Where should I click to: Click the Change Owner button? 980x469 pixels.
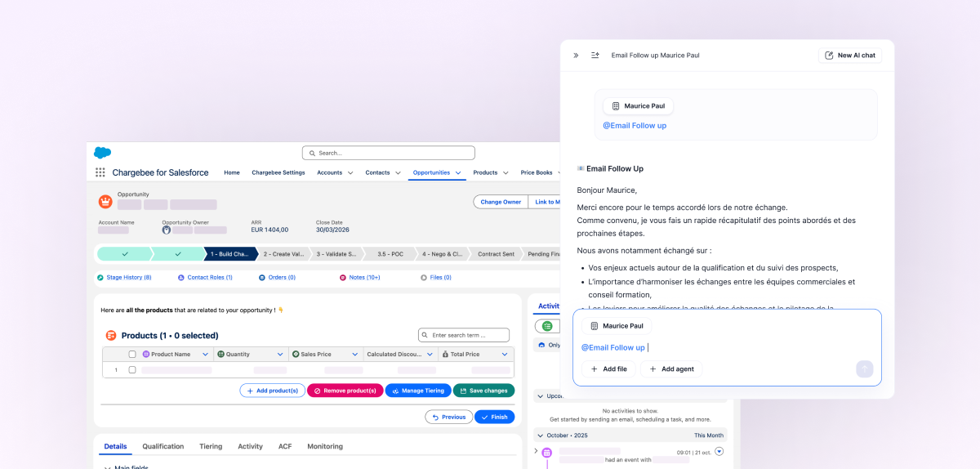point(501,202)
